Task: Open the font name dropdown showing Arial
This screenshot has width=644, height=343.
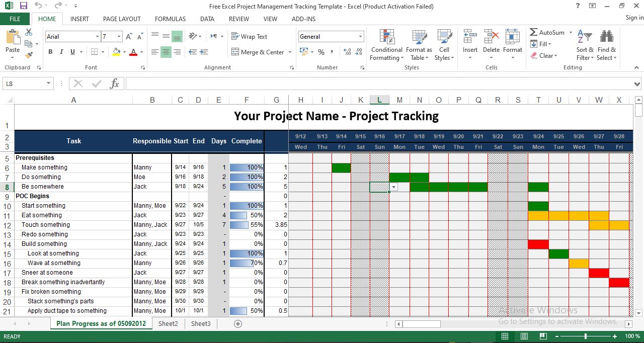Action: click(x=97, y=37)
